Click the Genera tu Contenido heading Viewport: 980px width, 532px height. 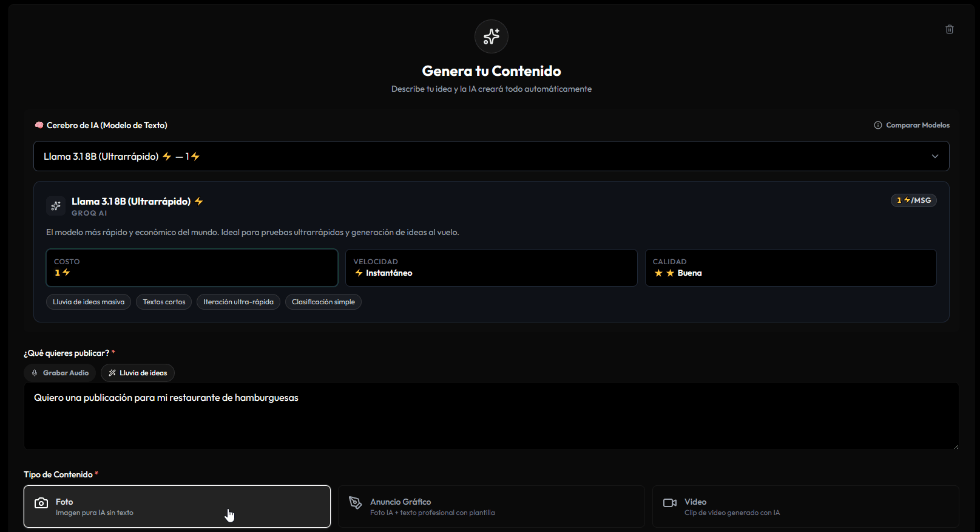pyautogui.click(x=492, y=71)
